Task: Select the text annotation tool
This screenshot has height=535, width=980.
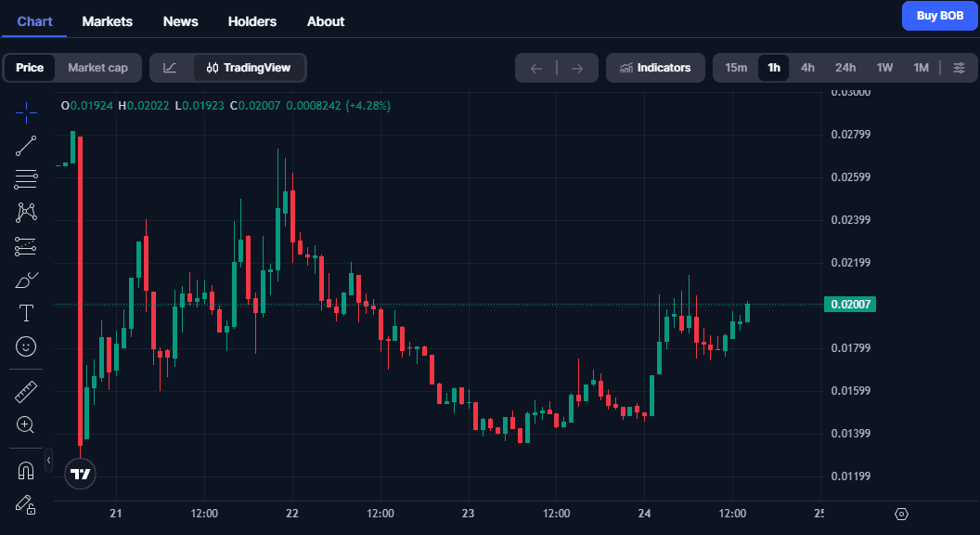Action: pyautogui.click(x=25, y=313)
